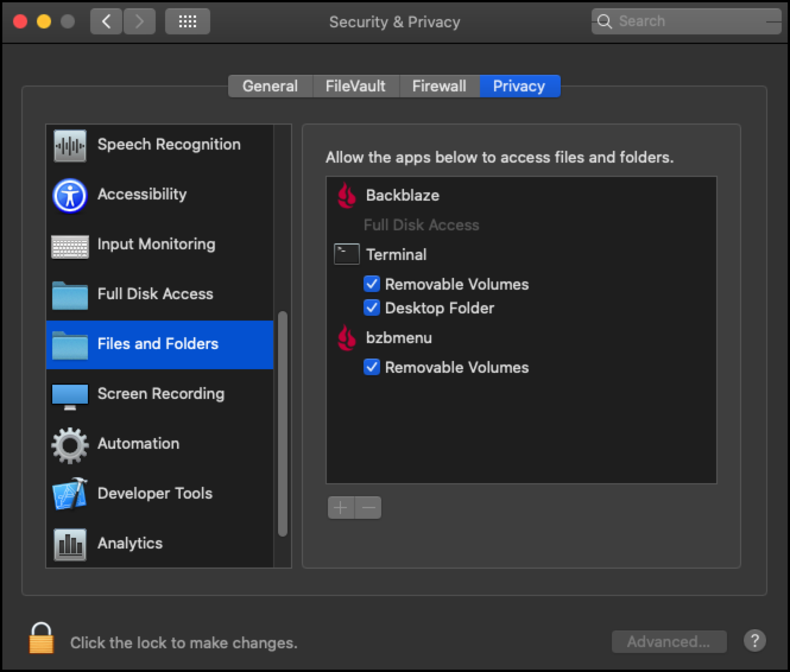790x672 pixels.
Task: Click the magnifying glass search icon
Action: (605, 21)
